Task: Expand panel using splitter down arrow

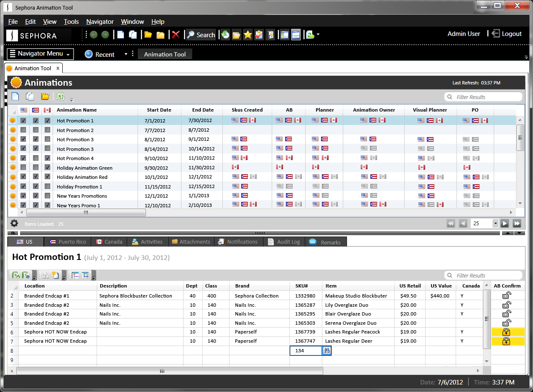Action: (519, 233)
